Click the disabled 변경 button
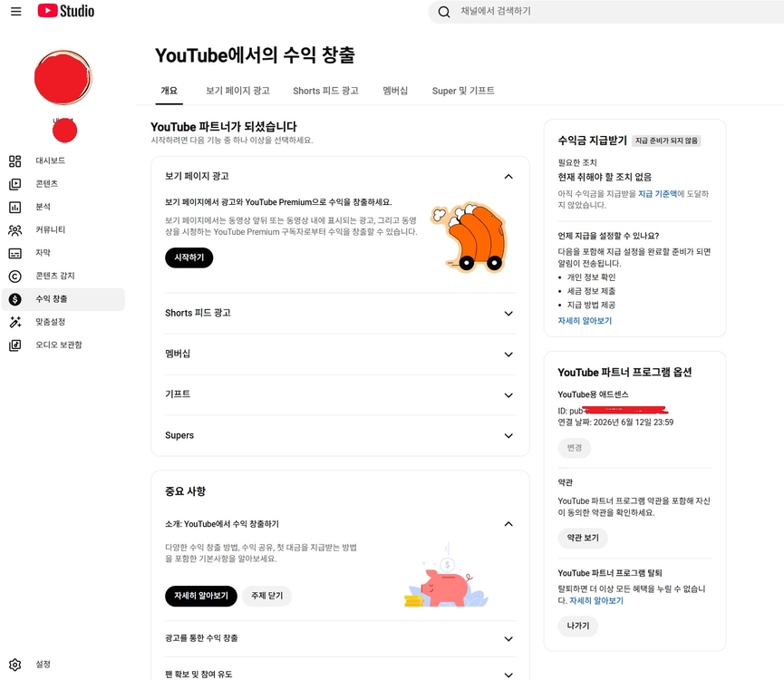Image resolution: width=784 pixels, height=680 pixels. coord(574,448)
